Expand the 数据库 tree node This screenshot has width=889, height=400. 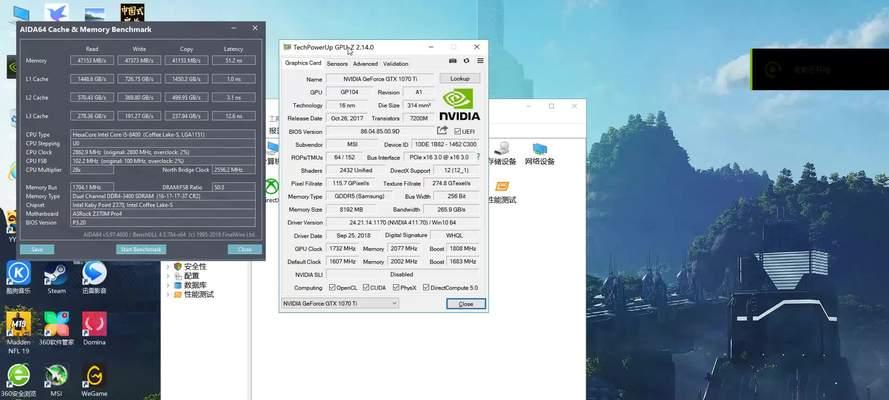pyautogui.click(x=168, y=285)
